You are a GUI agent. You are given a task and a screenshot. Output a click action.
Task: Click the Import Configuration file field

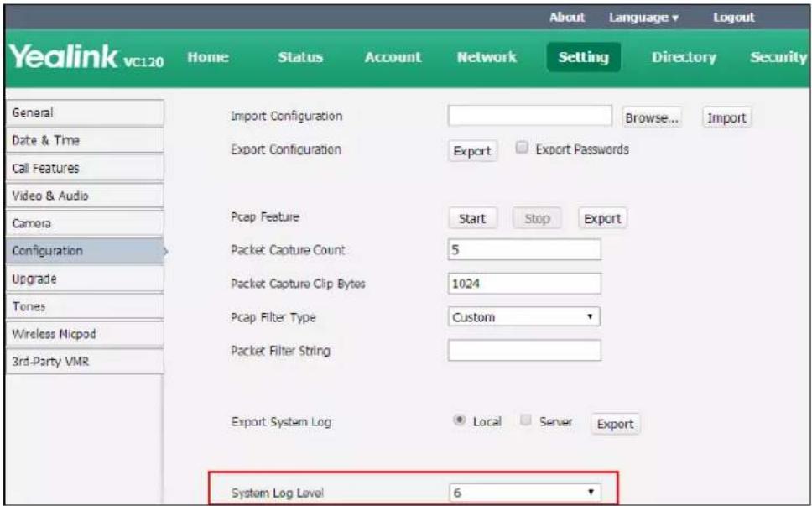530,116
